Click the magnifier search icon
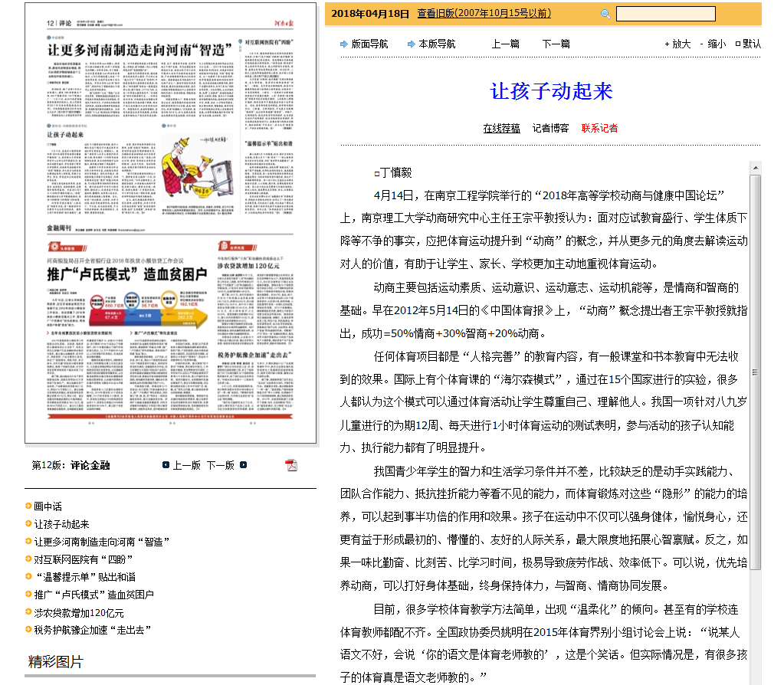This screenshot has height=685, width=784. pyautogui.click(x=605, y=14)
